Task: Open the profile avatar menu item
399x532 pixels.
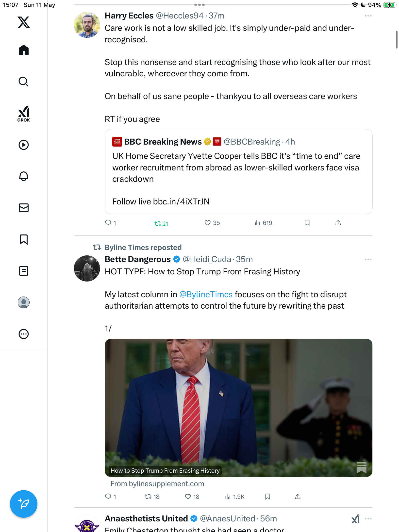Action: pos(24,302)
